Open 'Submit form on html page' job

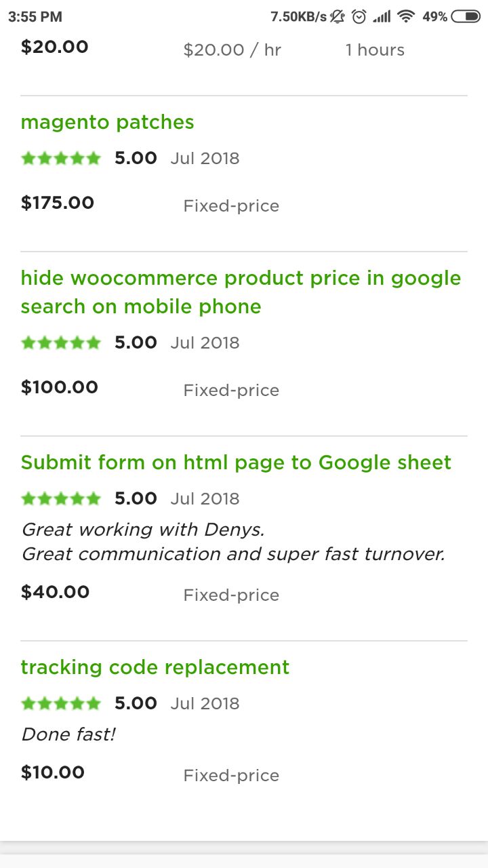pos(236,462)
